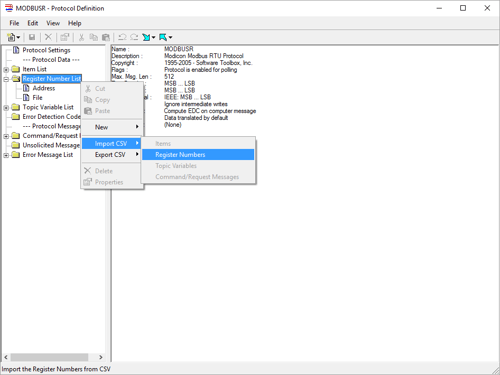Select Error Detection Code folder
500x375 pixels.
coord(51,117)
